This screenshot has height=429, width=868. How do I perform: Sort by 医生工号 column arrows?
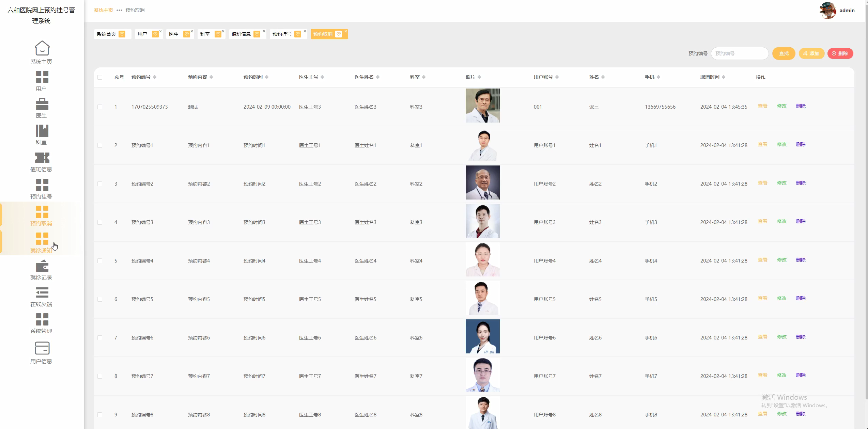point(322,77)
